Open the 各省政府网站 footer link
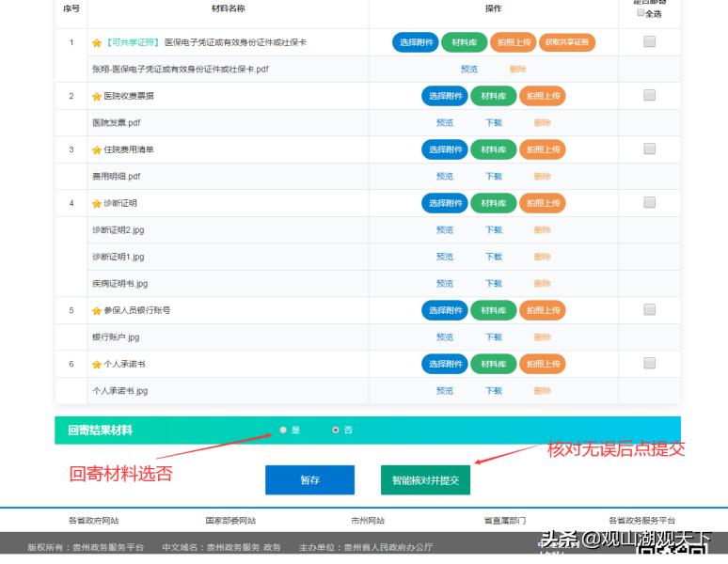 tap(94, 521)
